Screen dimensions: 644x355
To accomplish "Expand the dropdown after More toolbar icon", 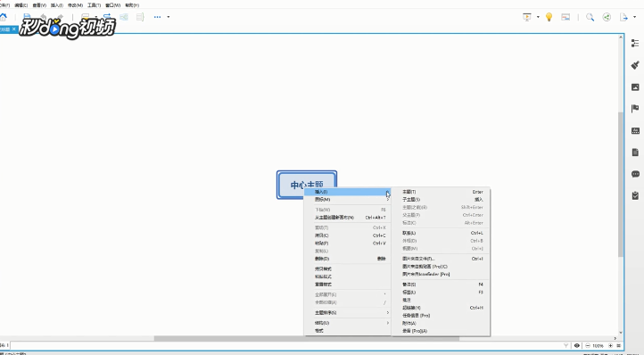I will pyautogui.click(x=168, y=17).
